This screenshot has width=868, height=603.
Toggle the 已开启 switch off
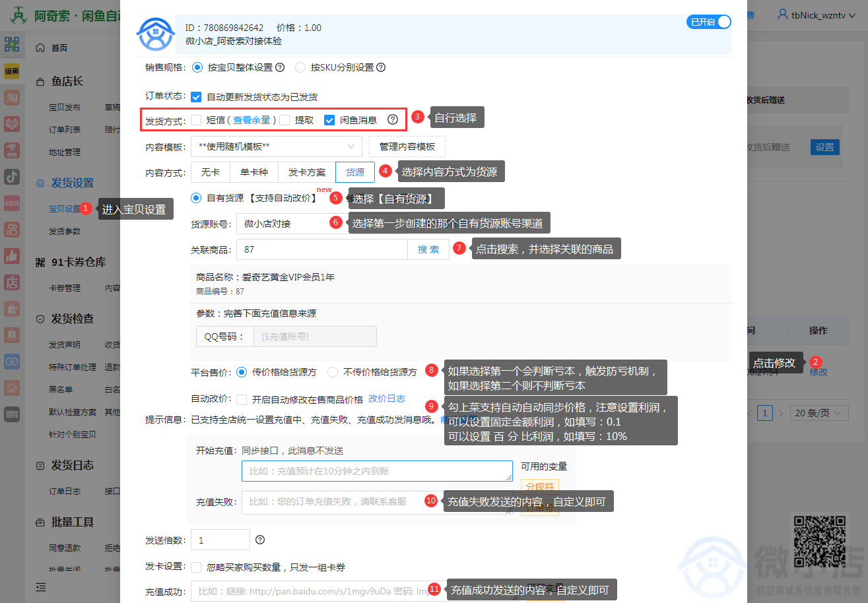tap(709, 22)
